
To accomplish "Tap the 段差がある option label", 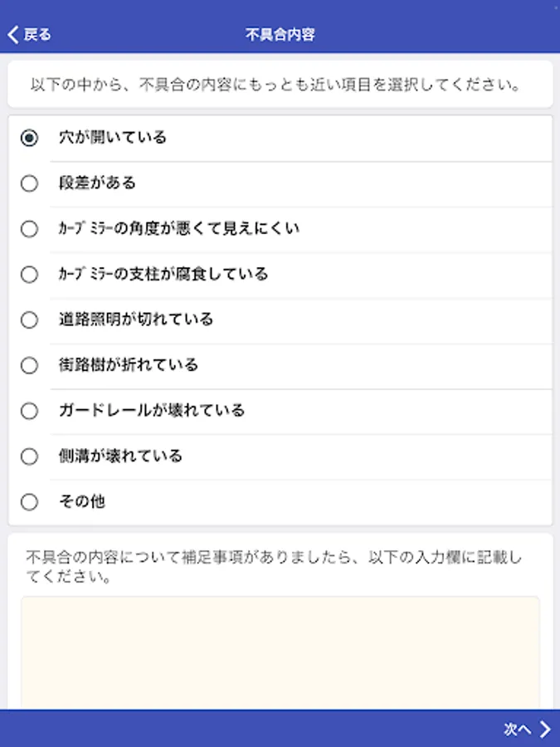I will (x=97, y=183).
